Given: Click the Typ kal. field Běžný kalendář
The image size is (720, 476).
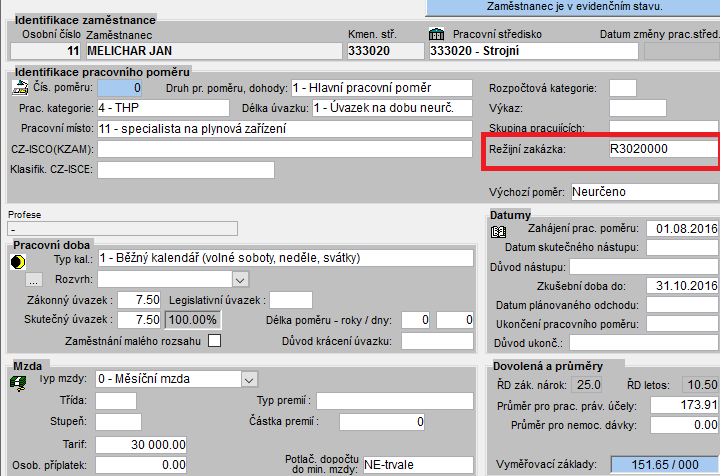Looking at the screenshot, I should [x=286, y=258].
